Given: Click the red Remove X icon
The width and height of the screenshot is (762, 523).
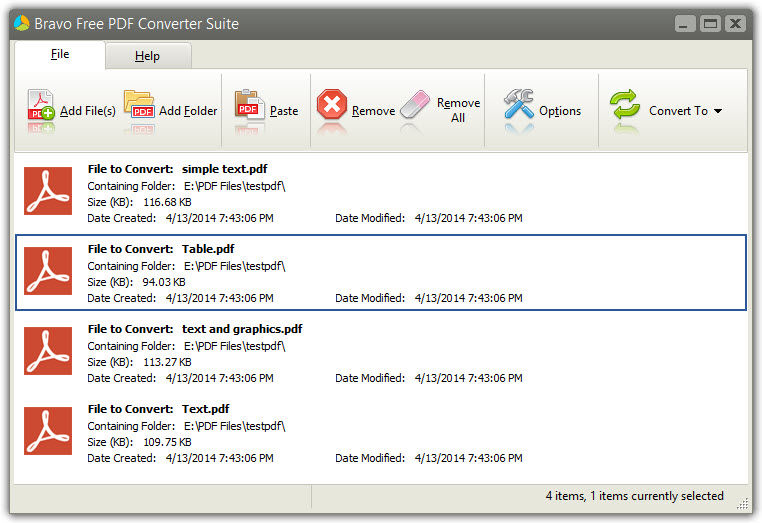Looking at the screenshot, I should (x=332, y=104).
